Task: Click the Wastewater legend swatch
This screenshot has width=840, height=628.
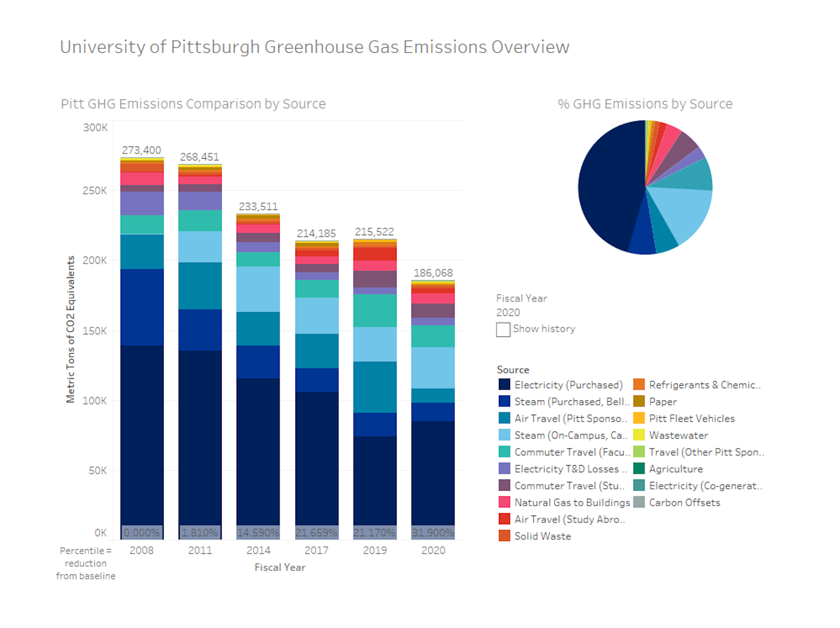Action: 639,435
